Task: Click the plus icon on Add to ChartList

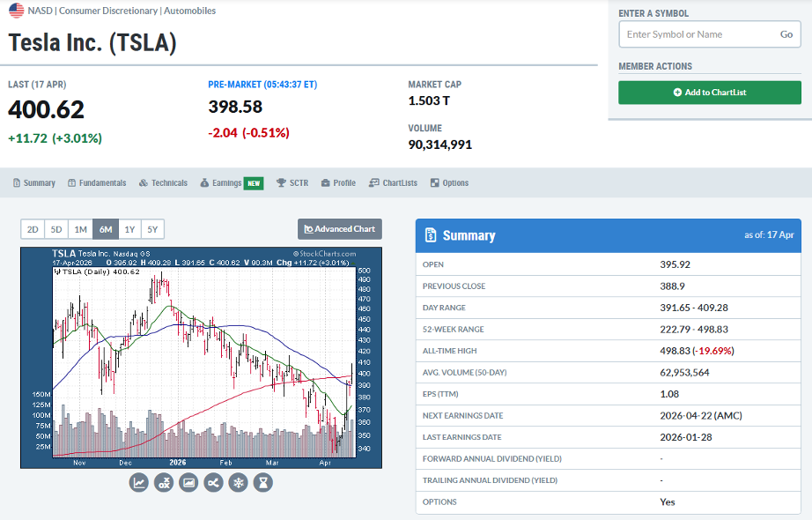Action: pyautogui.click(x=677, y=93)
